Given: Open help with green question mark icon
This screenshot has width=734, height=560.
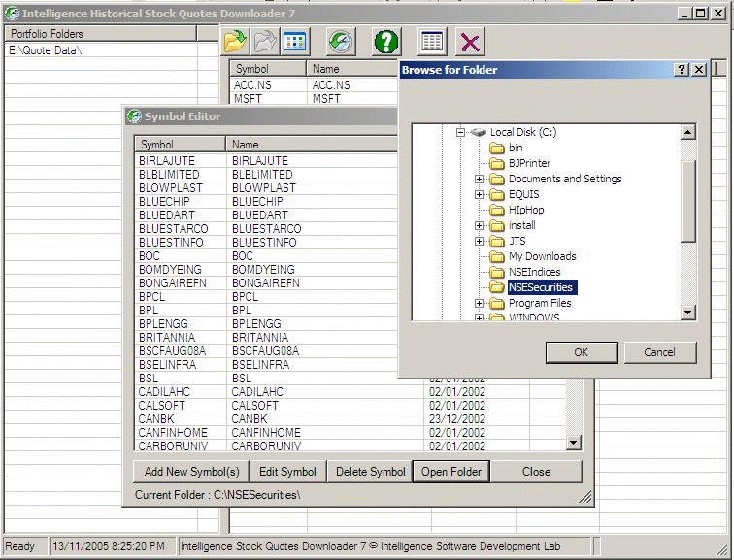Looking at the screenshot, I should pyautogui.click(x=386, y=41).
